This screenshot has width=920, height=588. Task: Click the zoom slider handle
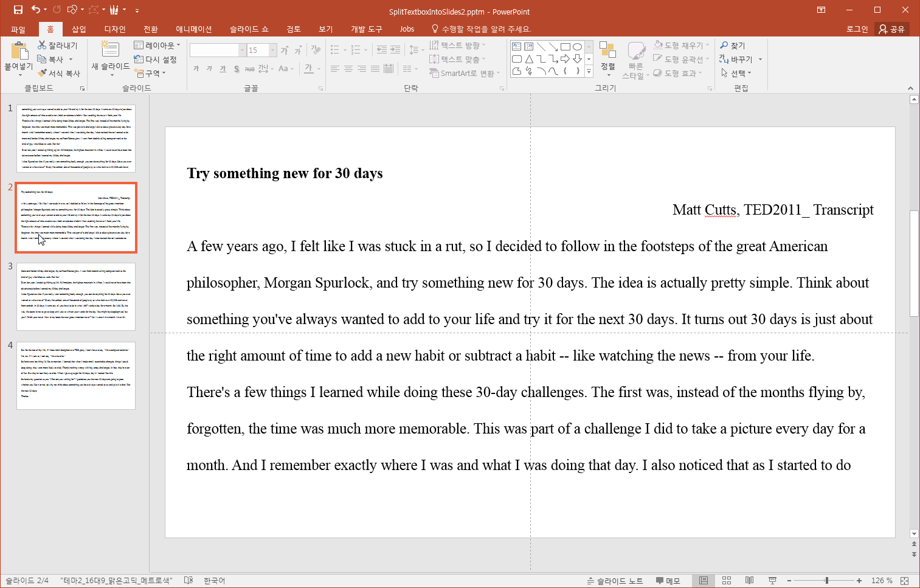point(827,581)
